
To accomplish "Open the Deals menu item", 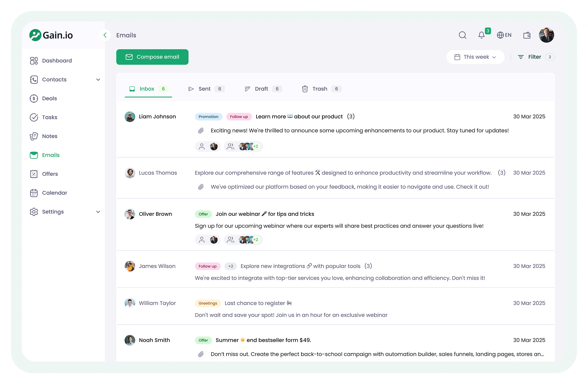I will tap(49, 98).
